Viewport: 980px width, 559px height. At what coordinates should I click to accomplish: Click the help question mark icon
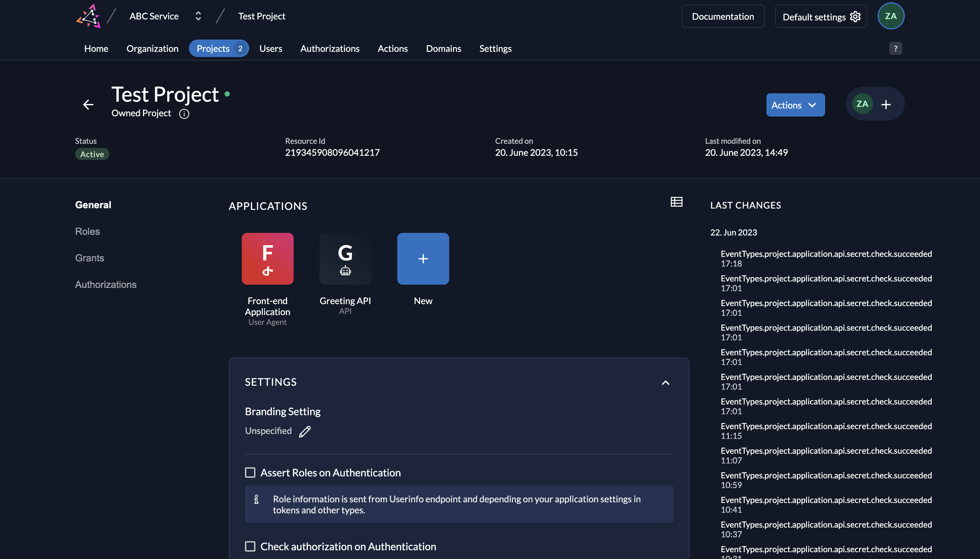pyautogui.click(x=895, y=48)
